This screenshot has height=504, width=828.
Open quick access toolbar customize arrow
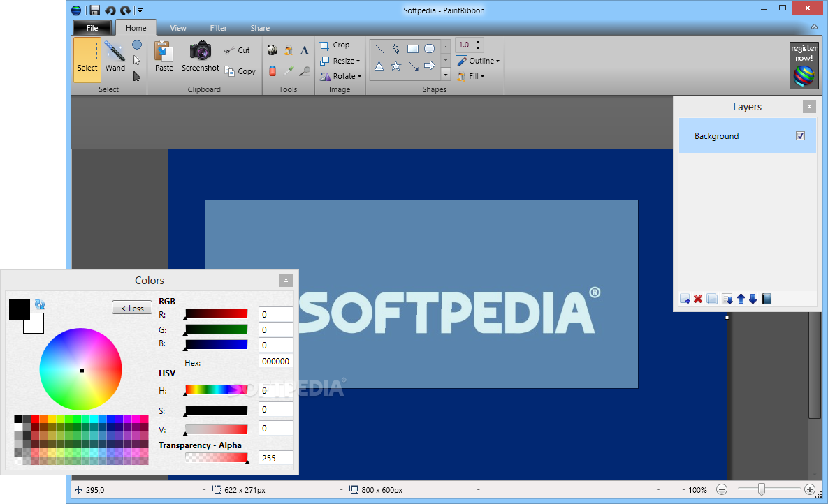coord(140,10)
